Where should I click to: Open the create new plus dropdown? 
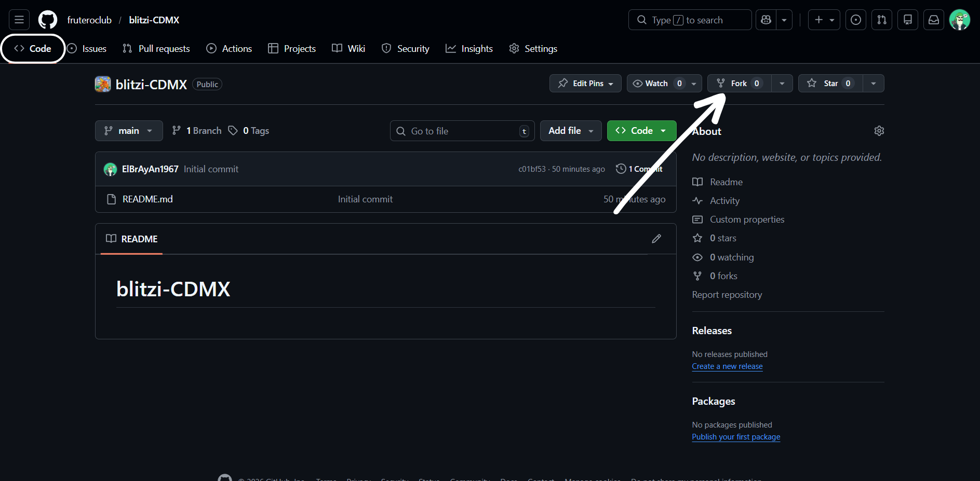tap(824, 20)
